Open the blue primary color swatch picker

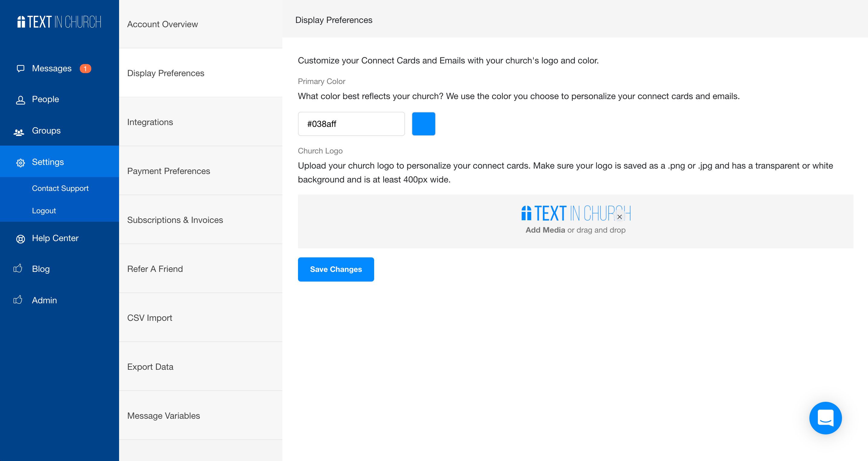(423, 124)
